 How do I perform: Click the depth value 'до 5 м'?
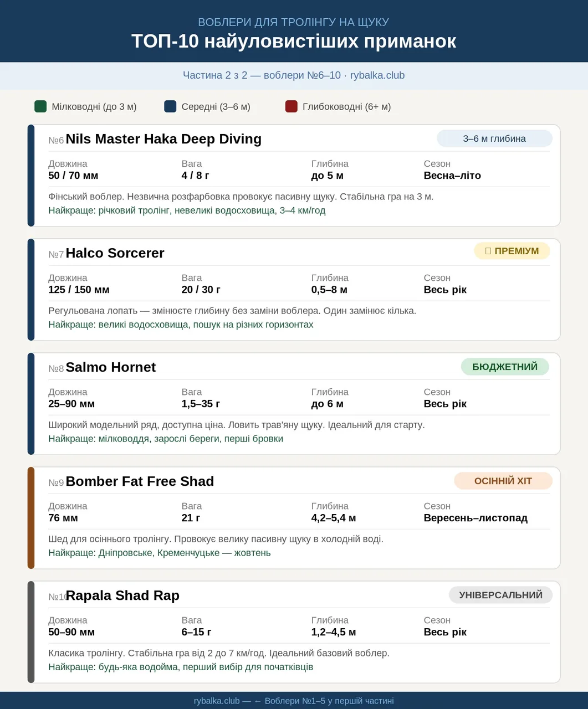pos(328,176)
